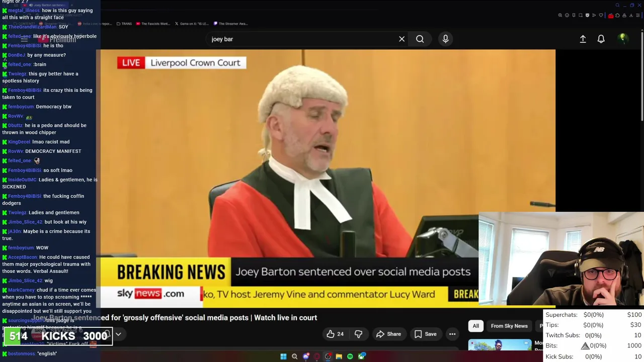Open 'The Fascists Want...' bookmark
This screenshot has height=362, width=644.
(x=153, y=24)
